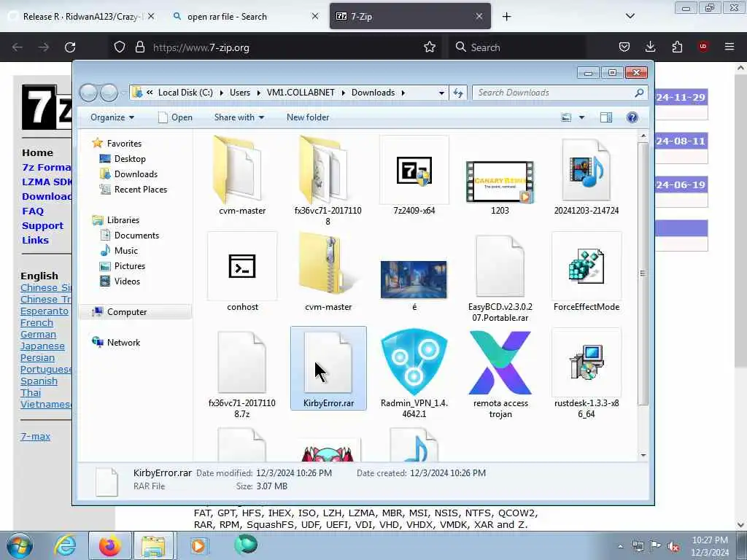Open a new Firefox tab
This screenshot has height=560, width=747.
point(506,16)
